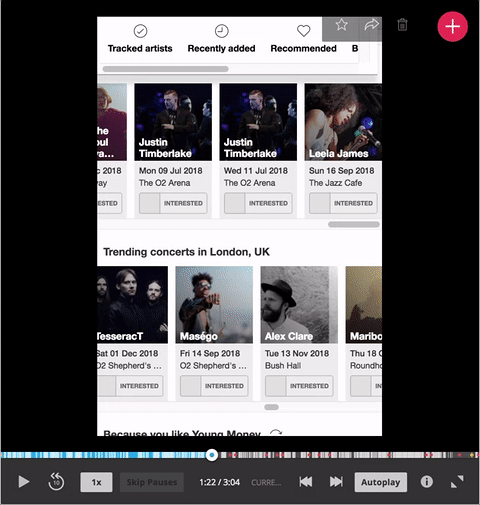Viewport: 480px width, 505px height.
Task: Change the 1x playback speed
Action: pos(96,482)
